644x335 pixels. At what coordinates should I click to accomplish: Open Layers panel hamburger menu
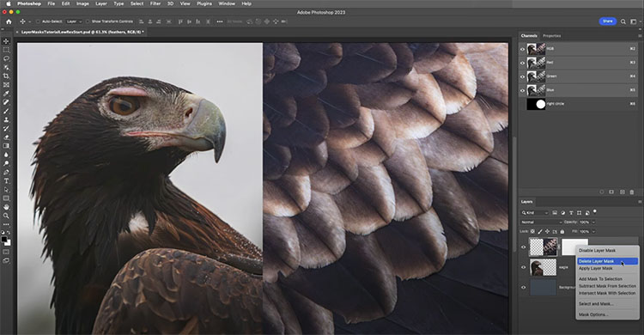coord(640,202)
